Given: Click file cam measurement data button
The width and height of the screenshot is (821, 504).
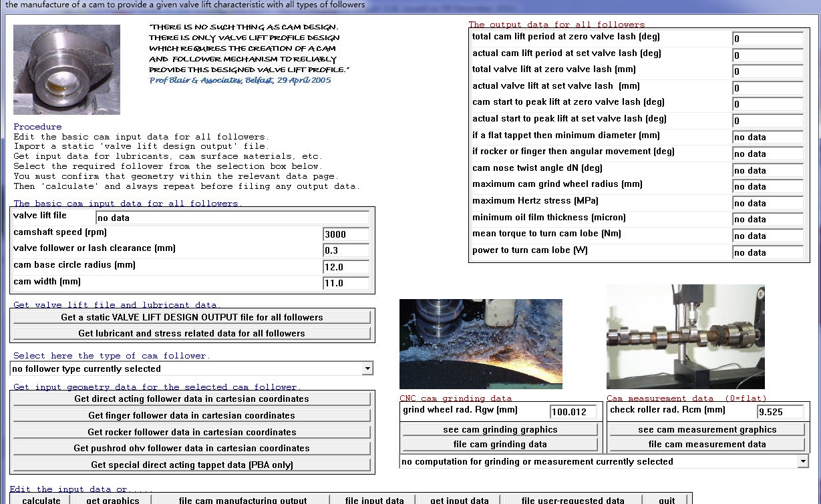Looking at the screenshot, I should 707,444.
